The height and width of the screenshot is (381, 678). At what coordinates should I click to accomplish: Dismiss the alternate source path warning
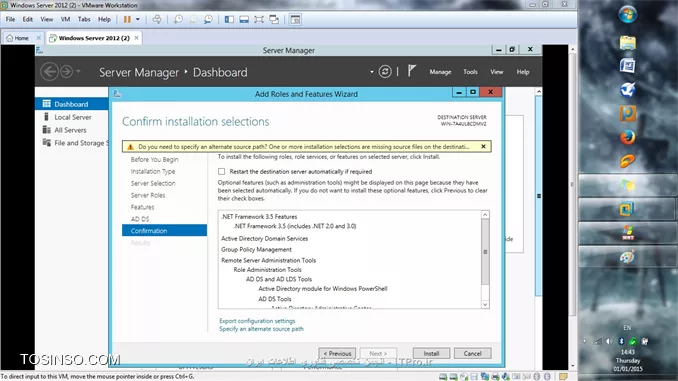(x=483, y=147)
